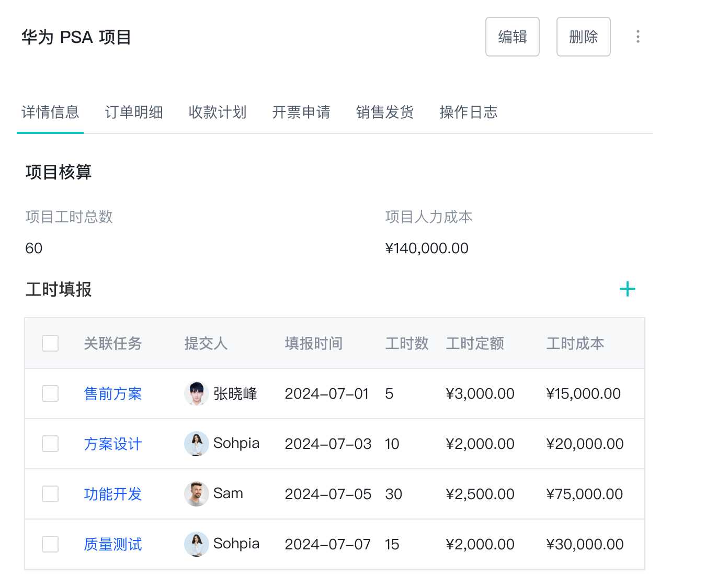728x586 pixels.
Task: Open the 售前方案 task link
Action: point(113,393)
